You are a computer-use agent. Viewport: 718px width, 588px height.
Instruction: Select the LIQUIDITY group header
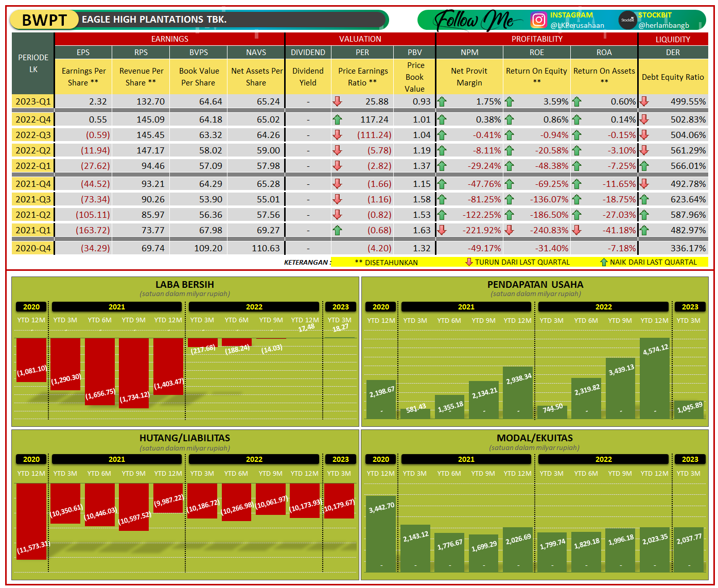point(673,39)
